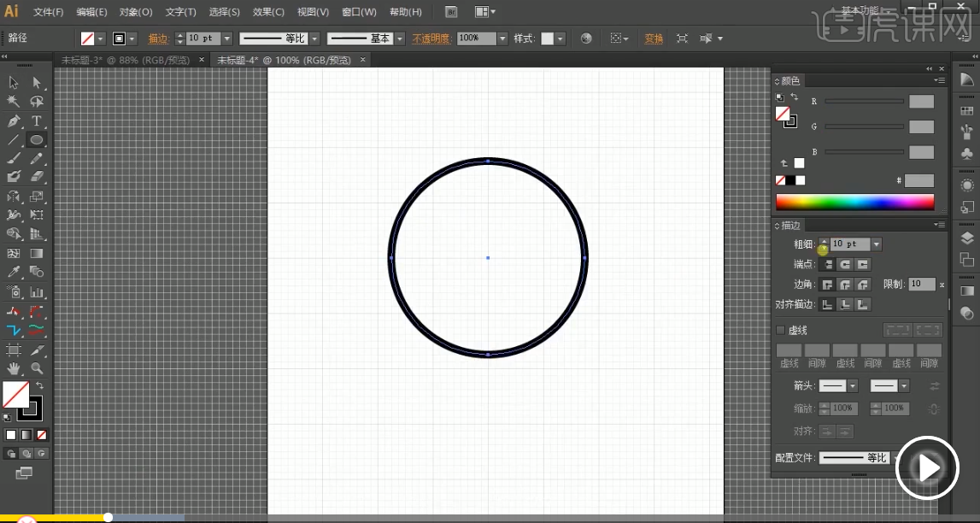Screen dimensions: 980x523
Task: Enable the 虚线 dashed line checkbox
Action: click(x=780, y=330)
